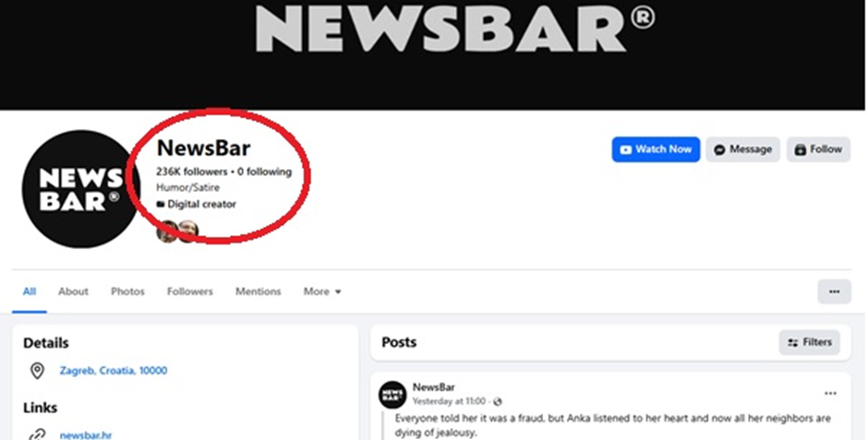This screenshot has width=868, height=440.
Task: Click the first follower's avatar thumbnail
Action: click(166, 231)
